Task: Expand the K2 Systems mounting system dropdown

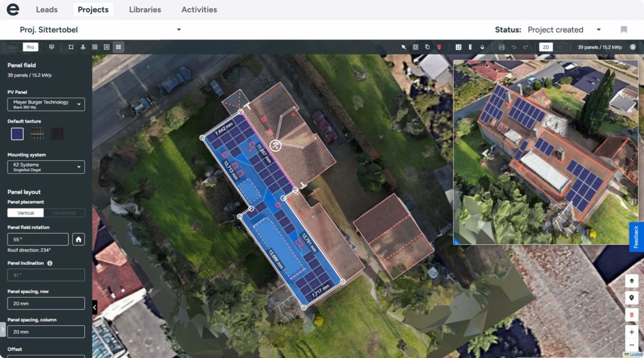Action: [x=46, y=167]
